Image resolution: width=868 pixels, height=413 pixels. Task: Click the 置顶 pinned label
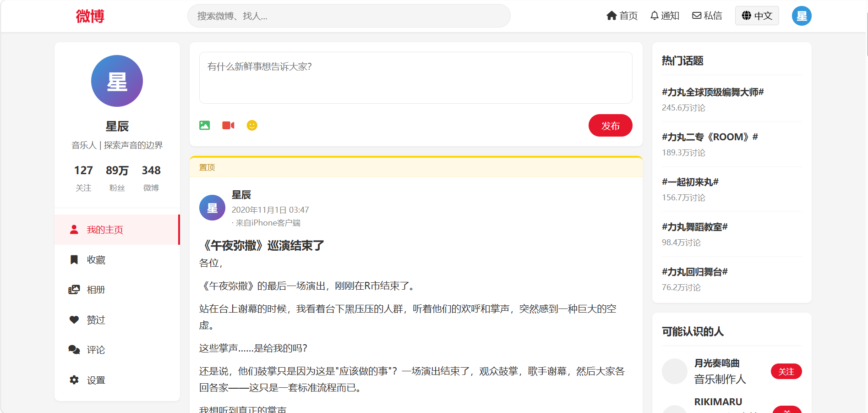click(207, 167)
